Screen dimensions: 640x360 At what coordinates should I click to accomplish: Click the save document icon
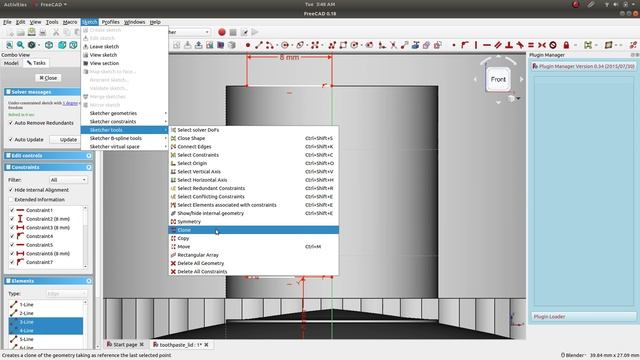[31, 32]
